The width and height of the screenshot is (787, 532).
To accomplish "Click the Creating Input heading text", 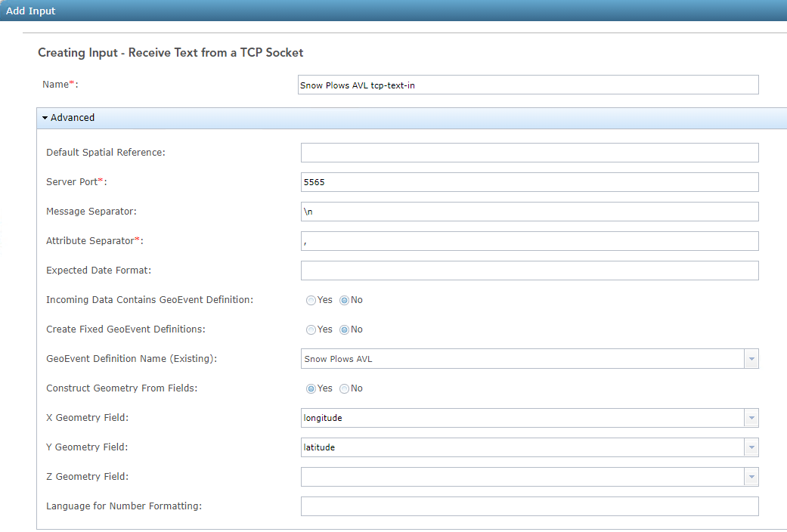I will 170,52.
